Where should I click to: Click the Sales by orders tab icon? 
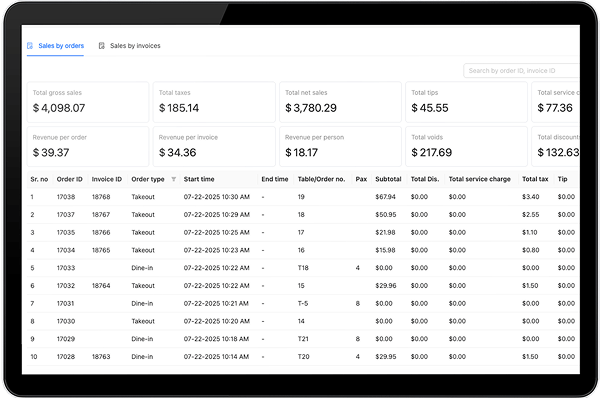pos(30,46)
